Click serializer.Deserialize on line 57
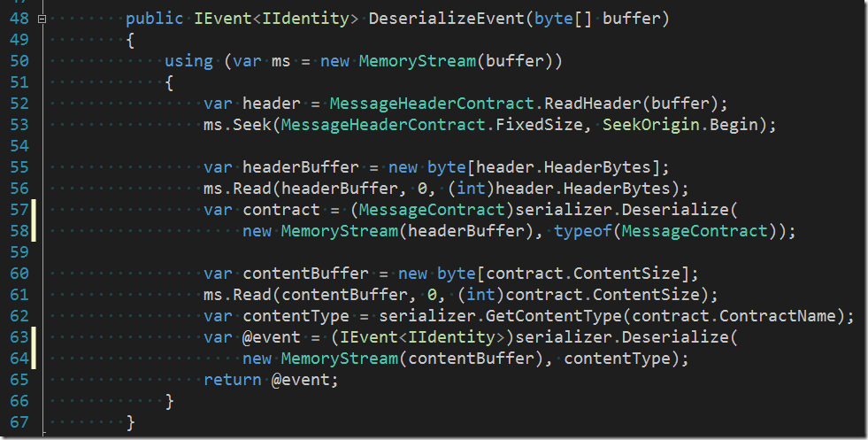Viewport: 868px width, 440px height. pyautogui.click(x=622, y=210)
